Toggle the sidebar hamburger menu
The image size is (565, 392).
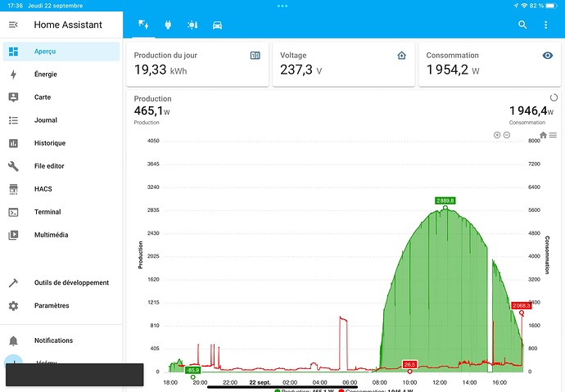point(13,25)
